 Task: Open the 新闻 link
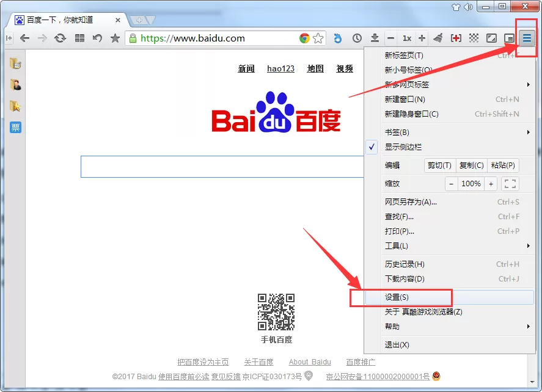[246, 69]
